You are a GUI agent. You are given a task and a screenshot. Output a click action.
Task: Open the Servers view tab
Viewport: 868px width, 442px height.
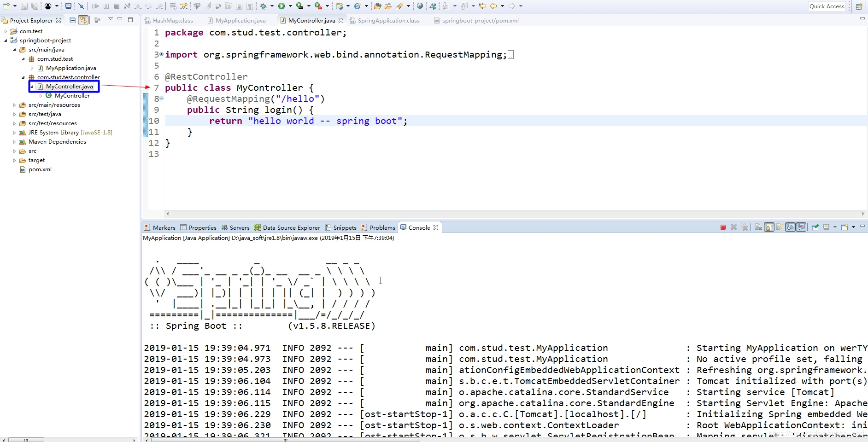[x=235, y=227]
